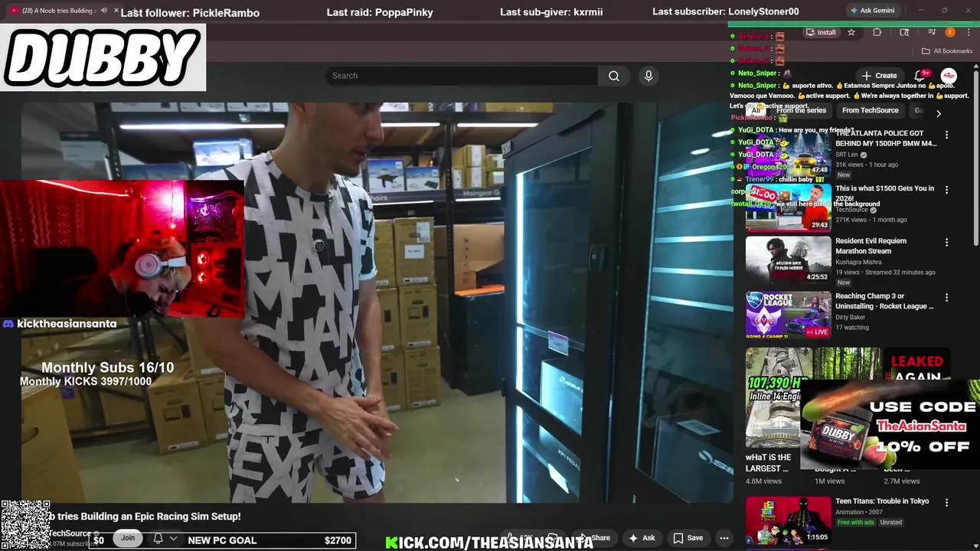Open options for Resident Evil Requiem video

click(946, 243)
